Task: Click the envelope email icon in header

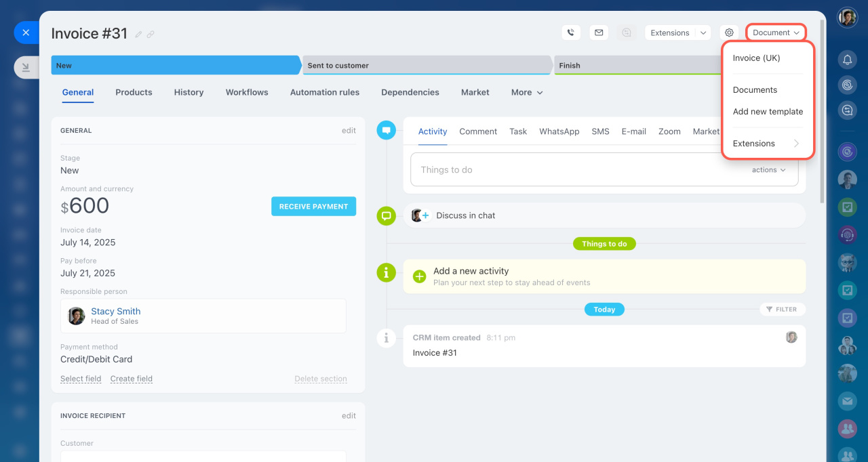Action: coord(598,33)
